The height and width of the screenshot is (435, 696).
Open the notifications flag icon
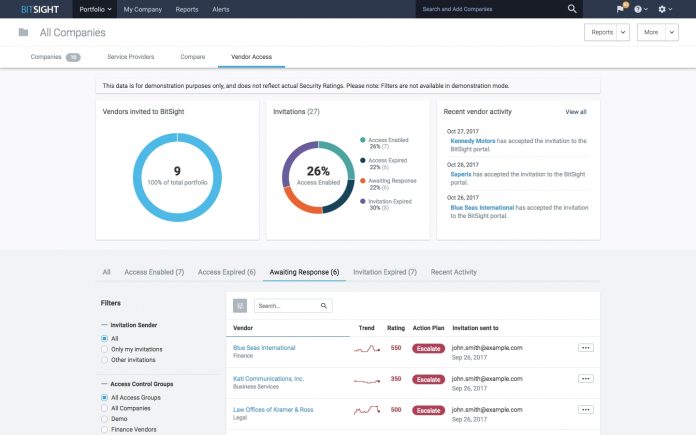pyautogui.click(x=621, y=9)
